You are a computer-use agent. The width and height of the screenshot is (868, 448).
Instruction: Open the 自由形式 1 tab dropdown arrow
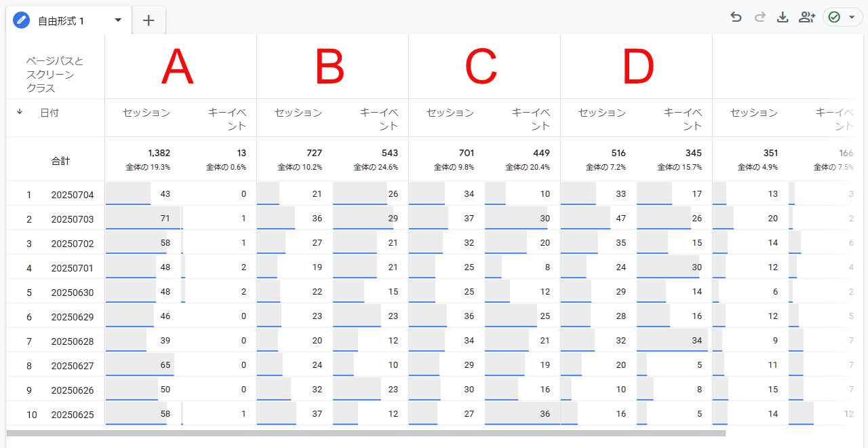tap(118, 20)
